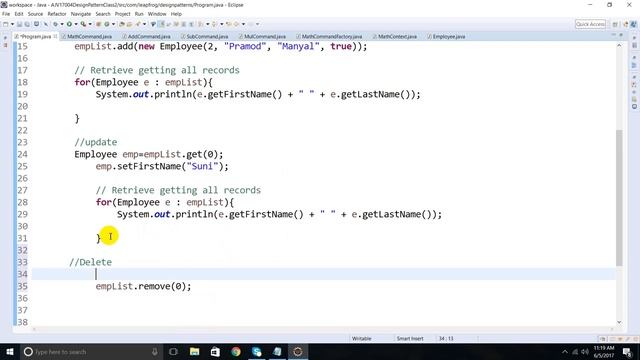Screen dimensions: 640x360
Task: Click the Run External Tools icon
Action: tap(83, 24)
